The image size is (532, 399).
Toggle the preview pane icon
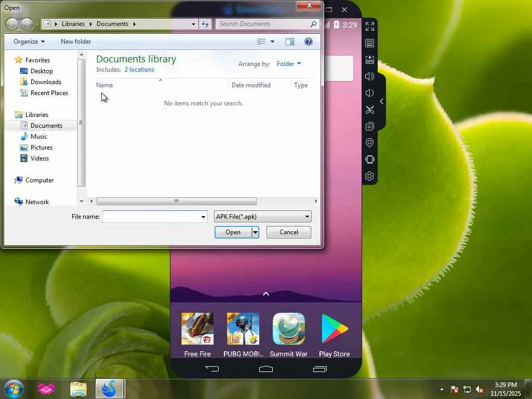click(x=290, y=42)
